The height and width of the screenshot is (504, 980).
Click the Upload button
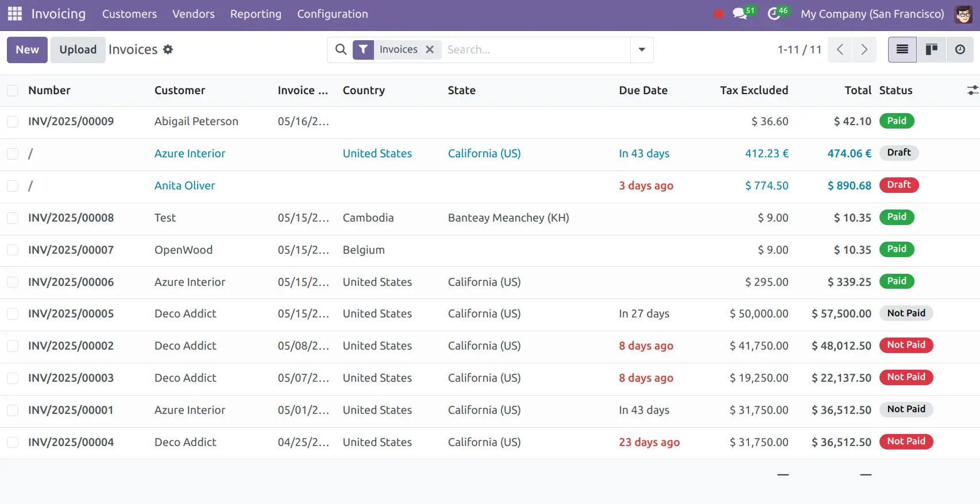[78, 49]
